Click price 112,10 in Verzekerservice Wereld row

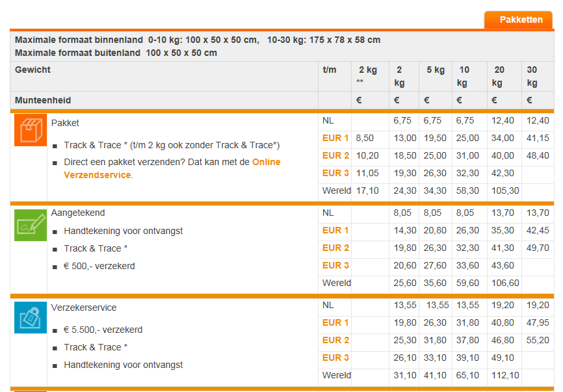click(505, 376)
